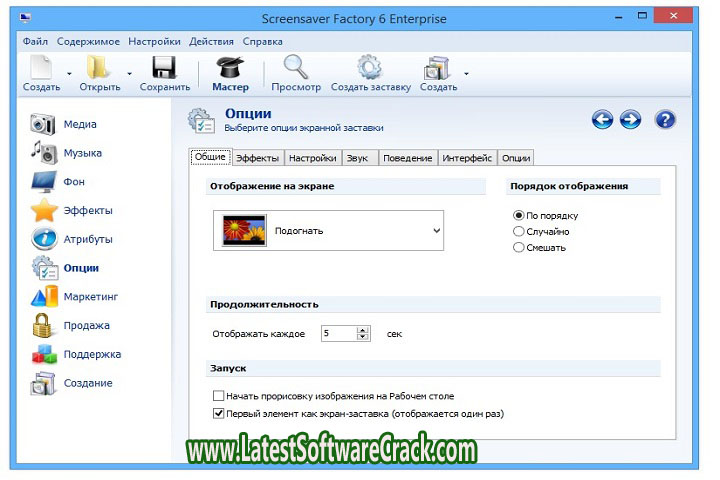Select the Случайно radio button
This screenshot has width=720, height=480.
click(x=518, y=231)
